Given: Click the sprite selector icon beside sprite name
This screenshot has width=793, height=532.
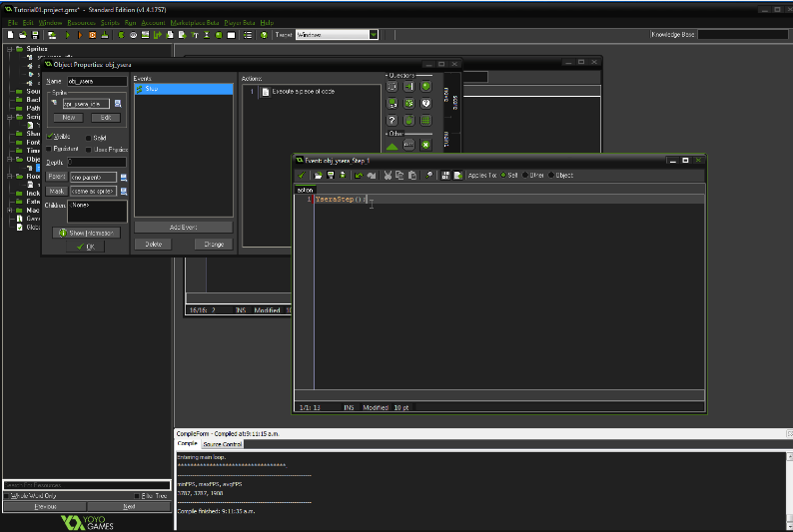Looking at the screenshot, I should [x=118, y=103].
